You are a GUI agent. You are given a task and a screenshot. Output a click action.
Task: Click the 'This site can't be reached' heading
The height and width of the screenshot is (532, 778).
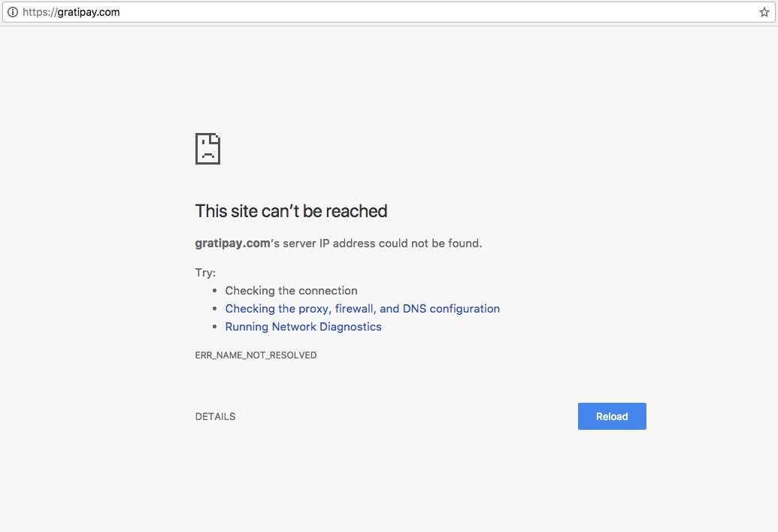click(291, 211)
